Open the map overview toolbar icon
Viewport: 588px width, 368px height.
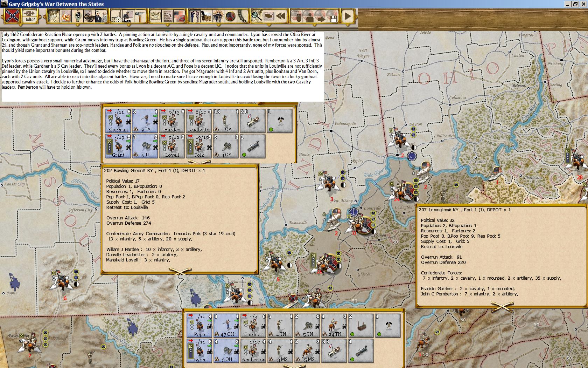pyautogui.click(x=53, y=16)
